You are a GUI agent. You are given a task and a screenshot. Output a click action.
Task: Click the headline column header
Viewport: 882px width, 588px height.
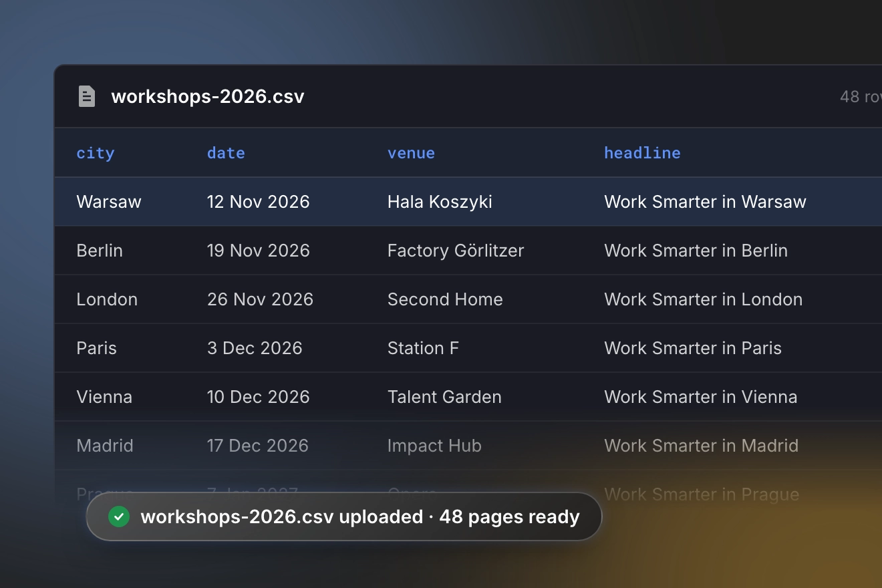click(x=642, y=153)
